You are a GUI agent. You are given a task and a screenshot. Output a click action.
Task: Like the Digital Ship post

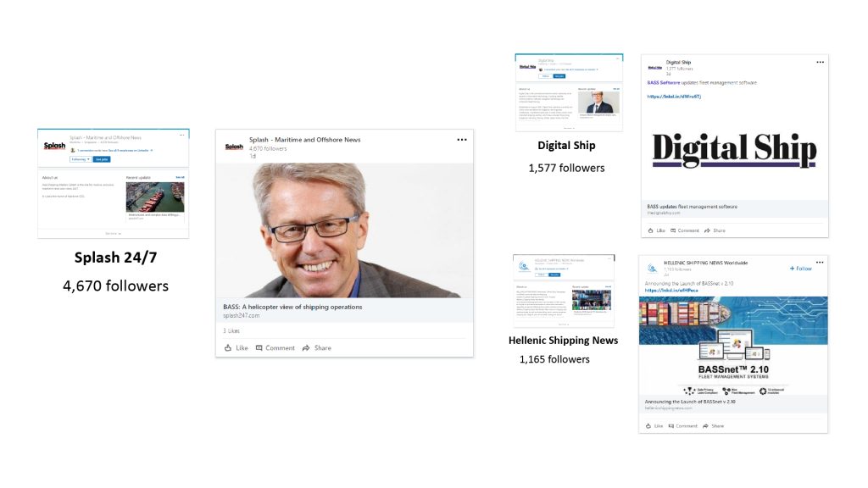(x=656, y=230)
